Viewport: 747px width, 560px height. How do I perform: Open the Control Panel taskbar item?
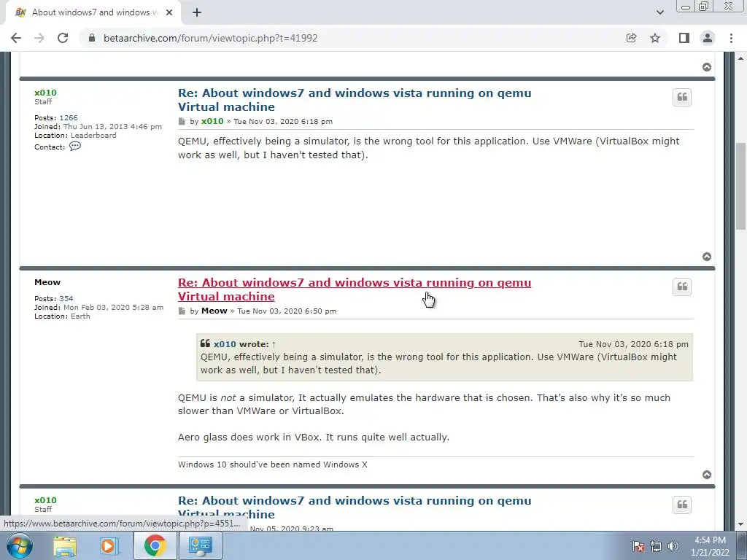pos(200,545)
